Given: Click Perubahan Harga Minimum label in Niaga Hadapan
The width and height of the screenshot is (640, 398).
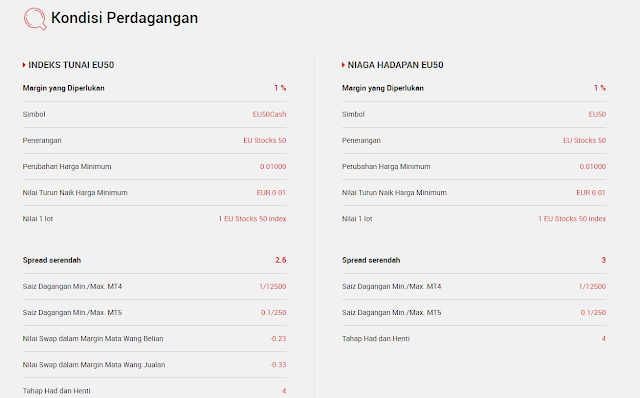Looking at the screenshot, I should click(x=386, y=167).
